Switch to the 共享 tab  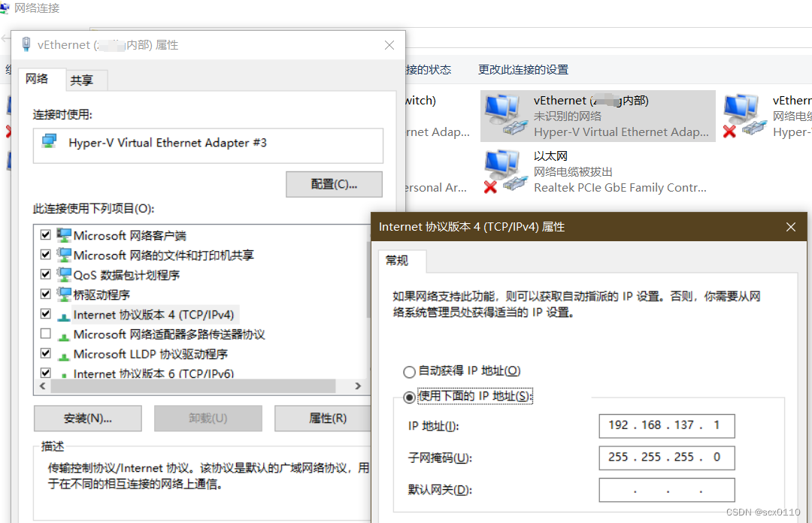pyautogui.click(x=85, y=80)
